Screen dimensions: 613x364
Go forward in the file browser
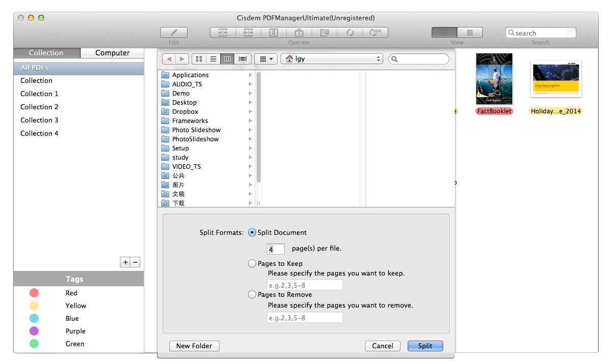point(182,59)
